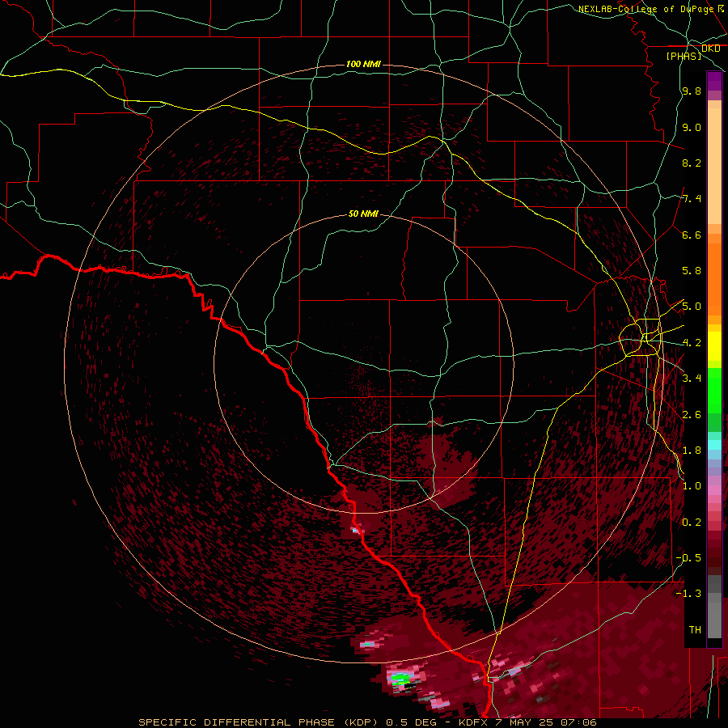Pick the purple top segment of color bar
Screen dimensions: 728x728
(x=714, y=81)
